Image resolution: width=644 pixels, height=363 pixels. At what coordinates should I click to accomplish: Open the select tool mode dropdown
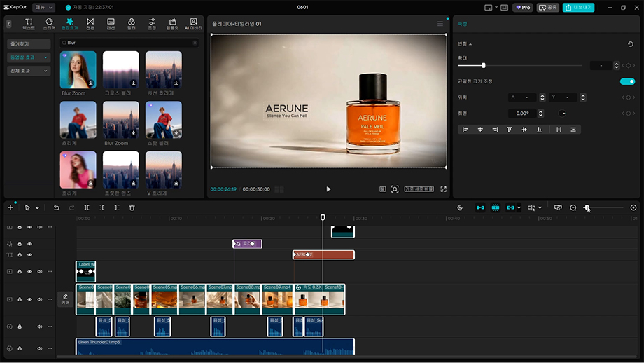[37, 208]
